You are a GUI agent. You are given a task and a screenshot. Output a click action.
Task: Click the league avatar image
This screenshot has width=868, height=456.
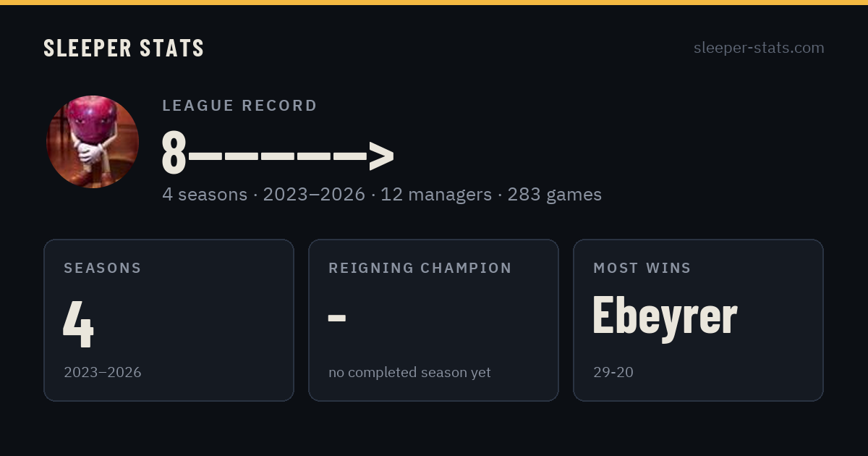[93, 142]
